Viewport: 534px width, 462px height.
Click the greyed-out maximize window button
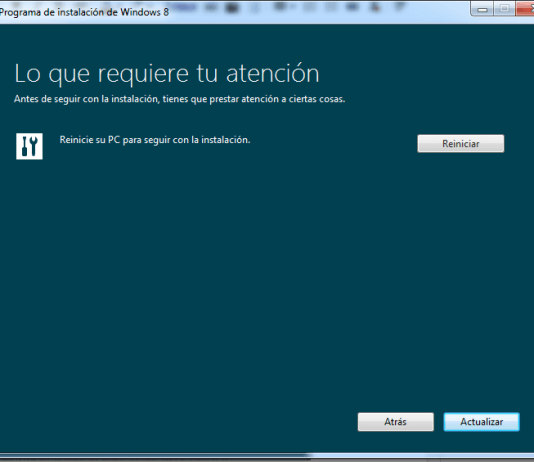click(504, 9)
